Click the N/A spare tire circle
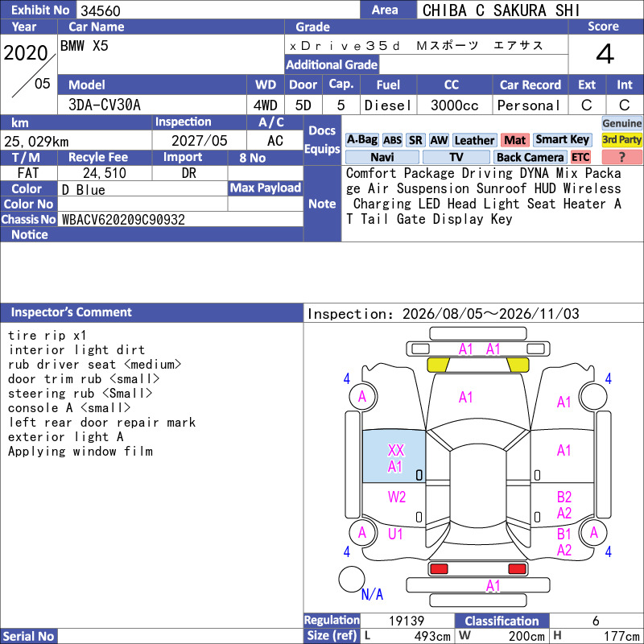This screenshot has height=644, width=644. [352, 579]
